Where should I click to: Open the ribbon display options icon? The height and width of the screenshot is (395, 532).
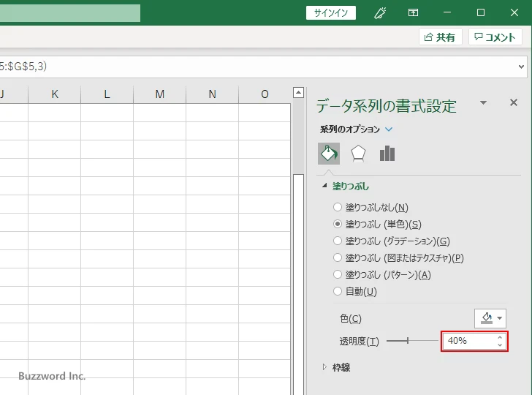point(413,12)
